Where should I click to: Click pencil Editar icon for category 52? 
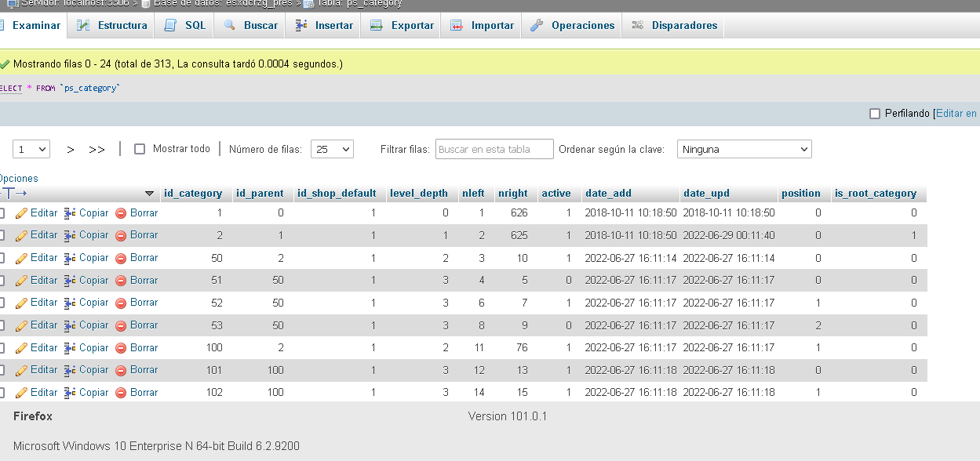[x=21, y=303]
